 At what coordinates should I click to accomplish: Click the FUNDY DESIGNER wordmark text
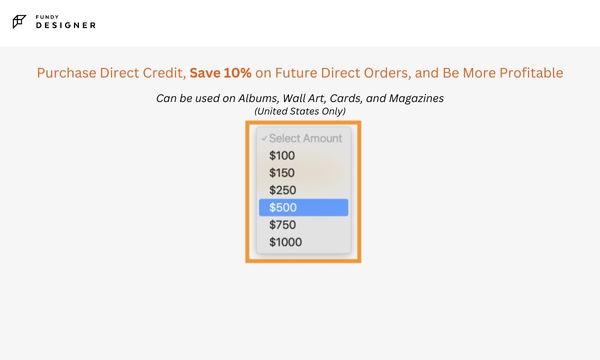point(65,22)
